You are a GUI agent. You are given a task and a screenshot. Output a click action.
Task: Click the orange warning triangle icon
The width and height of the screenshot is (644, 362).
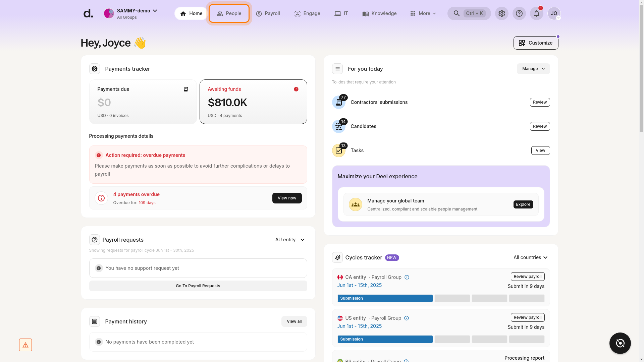tap(25, 345)
